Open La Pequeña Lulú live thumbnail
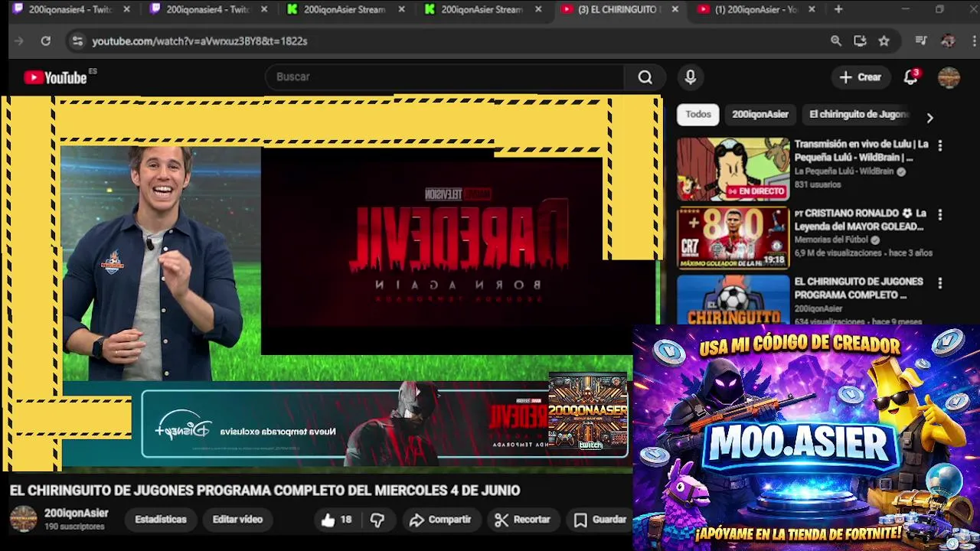 733,169
